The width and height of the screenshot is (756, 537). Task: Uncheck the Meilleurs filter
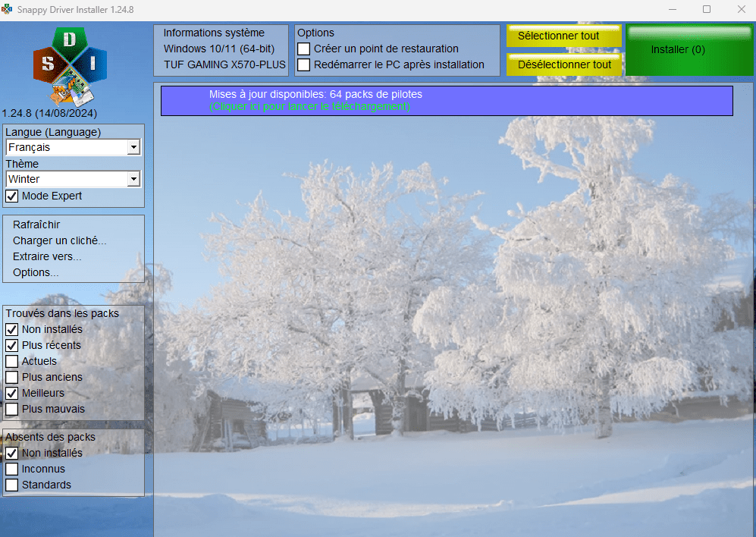(12, 394)
